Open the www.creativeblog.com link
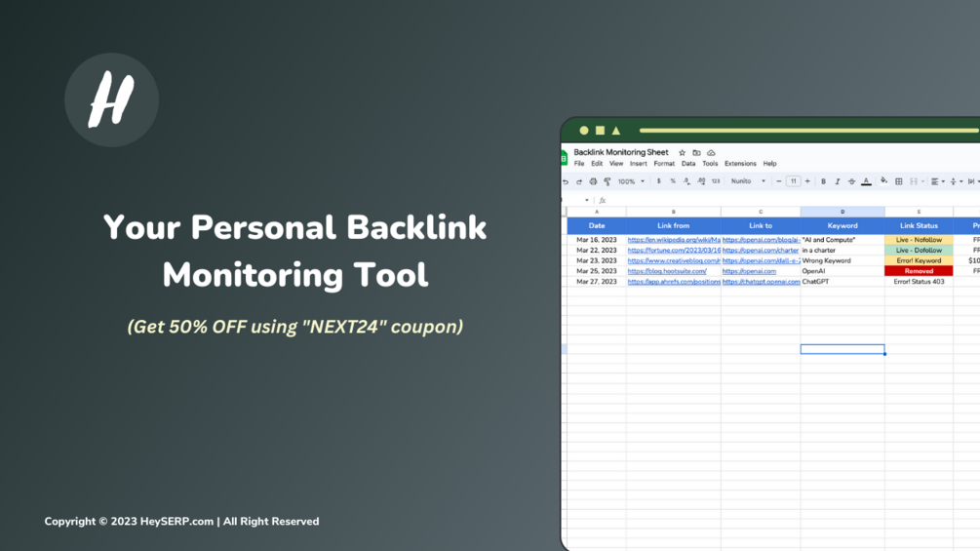This screenshot has height=551, width=980. (x=674, y=261)
